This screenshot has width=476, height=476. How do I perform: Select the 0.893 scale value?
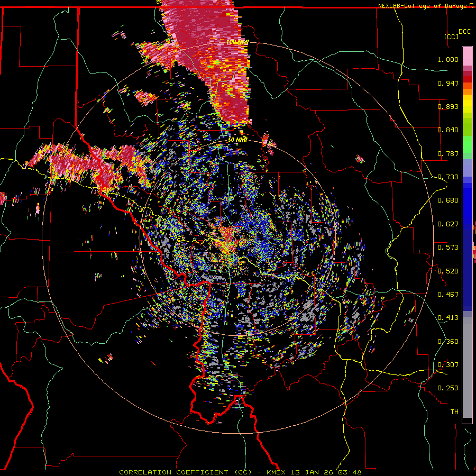click(448, 106)
